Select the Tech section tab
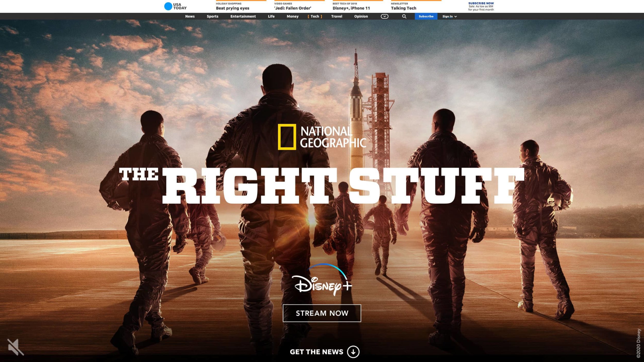 coord(315,16)
